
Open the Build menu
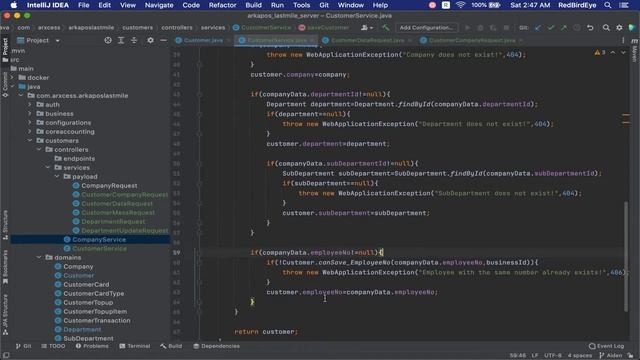[x=253, y=5]
